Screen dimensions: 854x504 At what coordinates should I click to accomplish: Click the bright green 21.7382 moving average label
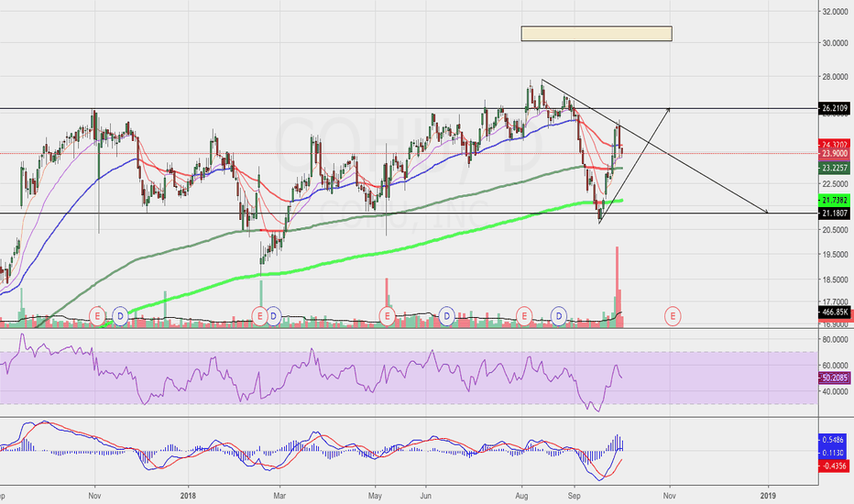click(835, 200)
